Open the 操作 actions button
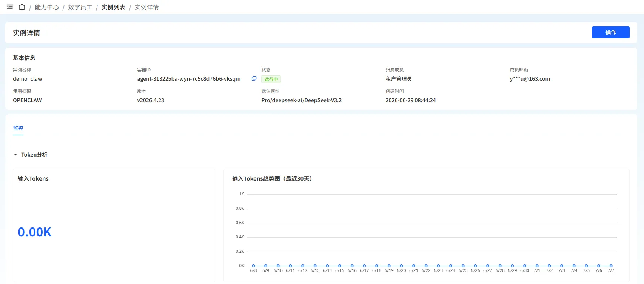 click(x=610, y=32)
